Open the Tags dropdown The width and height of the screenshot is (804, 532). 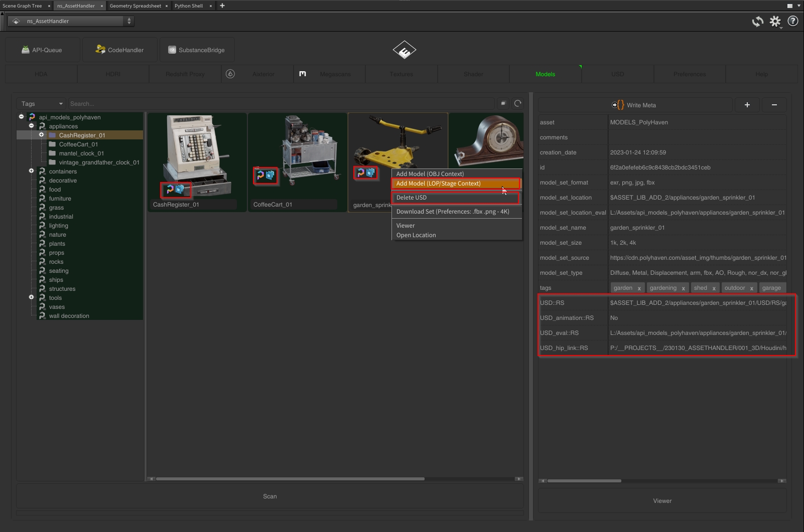click(x=42, y=104)
